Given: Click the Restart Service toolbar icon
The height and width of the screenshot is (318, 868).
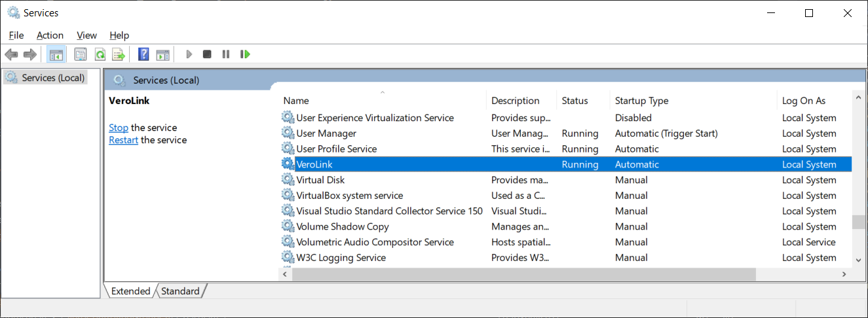Looking at the screenshot, I should (245, 54).
